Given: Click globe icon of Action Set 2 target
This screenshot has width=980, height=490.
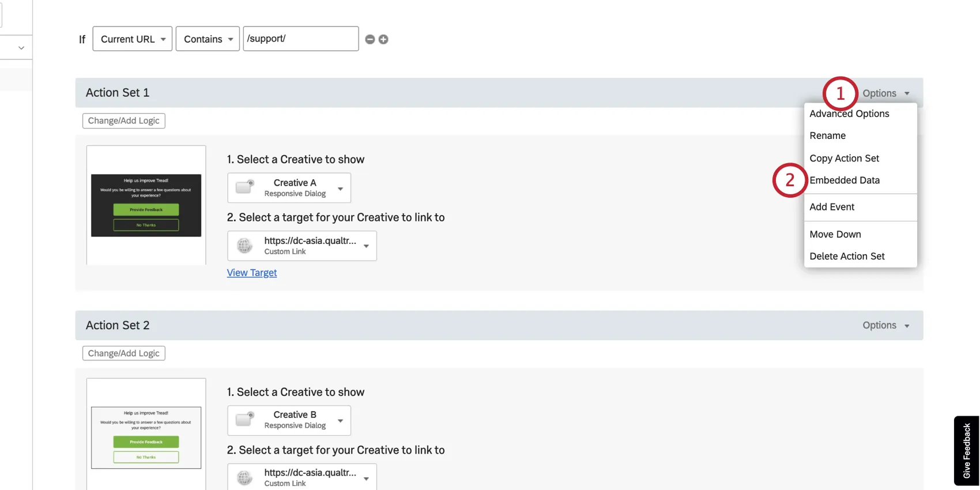Looking at the screenshot, I should pyautogui.click(x=245, y=477).
